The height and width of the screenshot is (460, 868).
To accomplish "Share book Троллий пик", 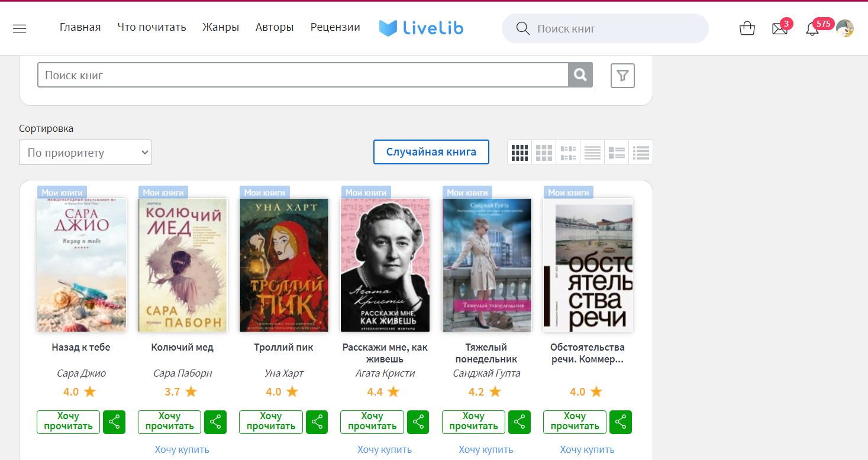I will pyautogui.click(x=317, y=422).
